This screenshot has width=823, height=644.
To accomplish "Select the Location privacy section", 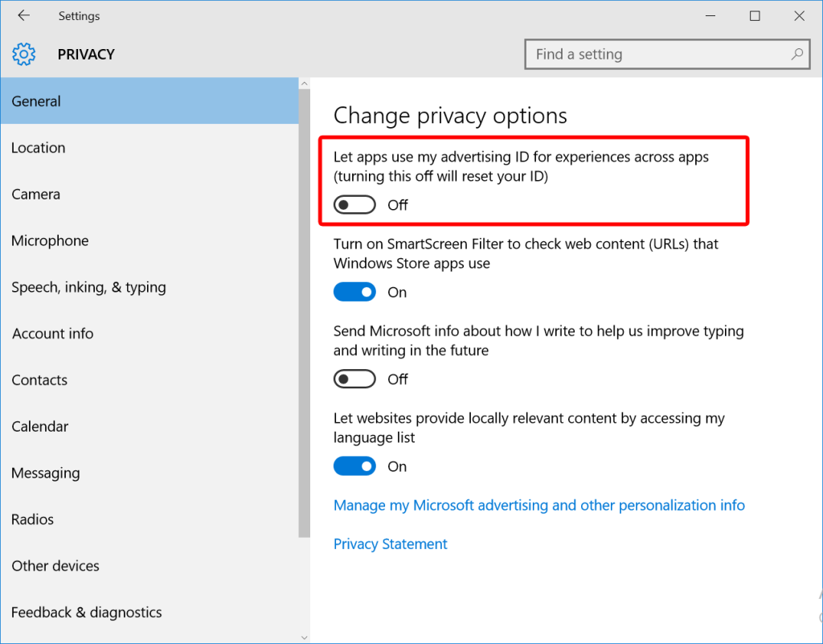I will click(39, 147).
